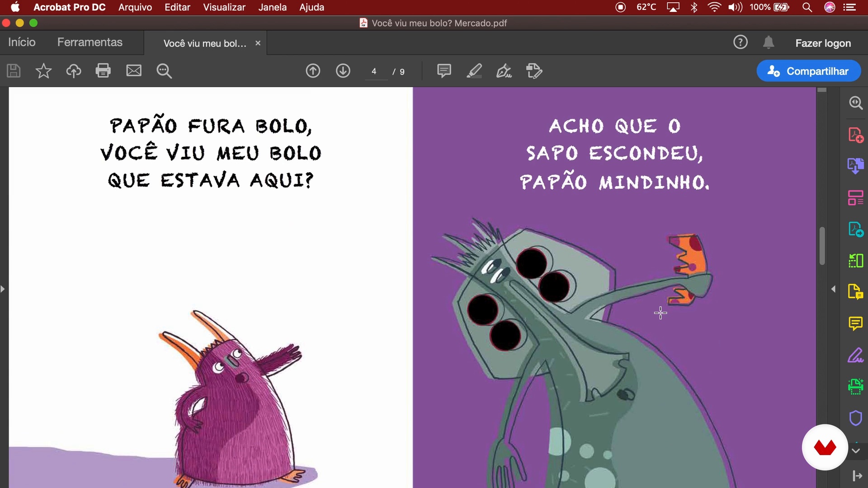Switch to the Início tab
This screenshot has width=868, height=488.
tap(22, 42)
